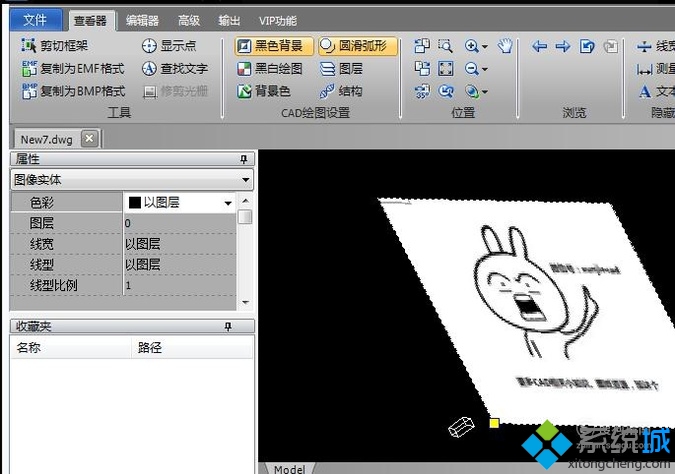
Task: Click the zoom previous magnifier icon
Action: point(446,91)
